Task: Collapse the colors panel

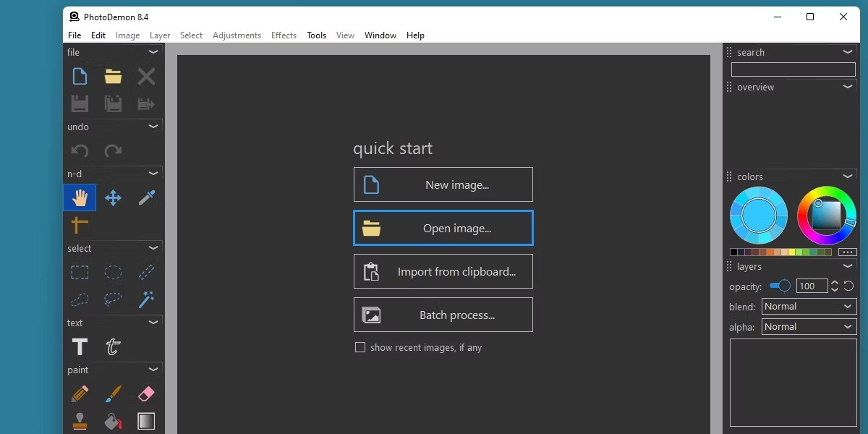Action: 848,176
